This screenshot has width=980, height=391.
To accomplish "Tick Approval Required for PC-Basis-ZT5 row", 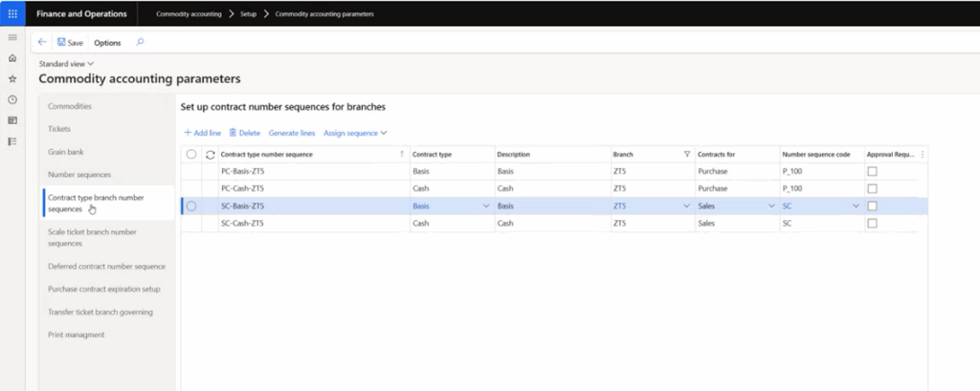I will pyautogui.click(x=872, y=171).
